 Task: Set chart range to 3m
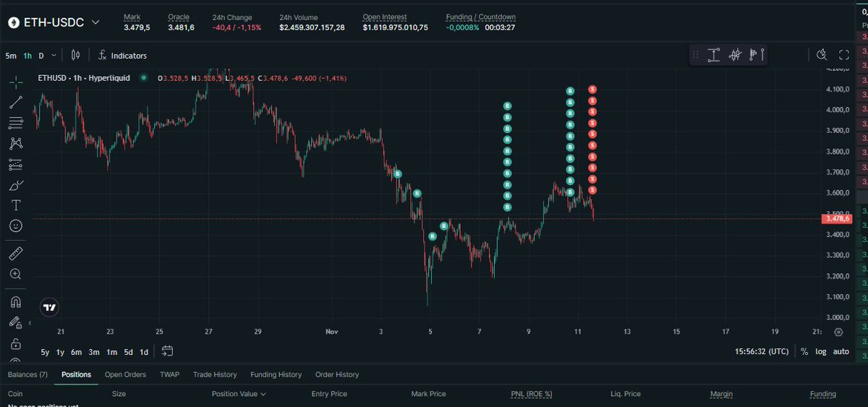coord(94,352)
